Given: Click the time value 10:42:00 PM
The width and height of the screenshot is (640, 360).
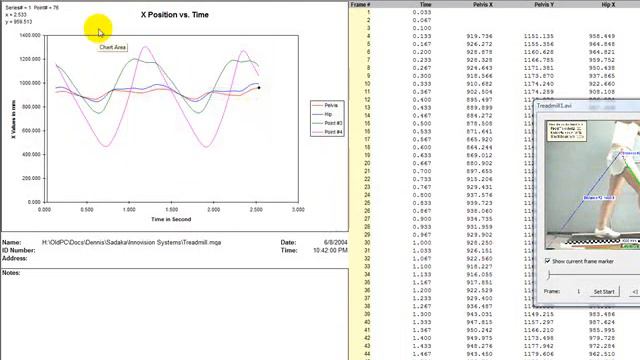Looking at the screenshot, I should click(x=330, y=250).
